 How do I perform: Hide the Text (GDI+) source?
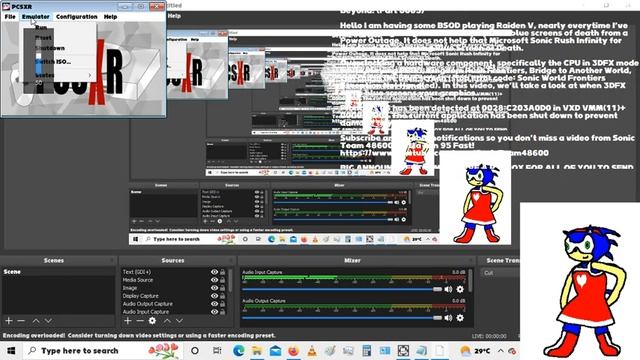214,272
